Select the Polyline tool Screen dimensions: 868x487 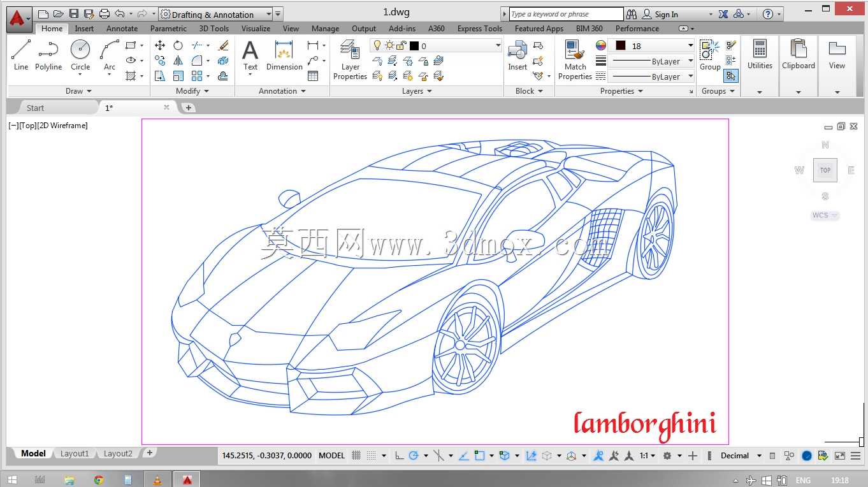tap(48, 55)
